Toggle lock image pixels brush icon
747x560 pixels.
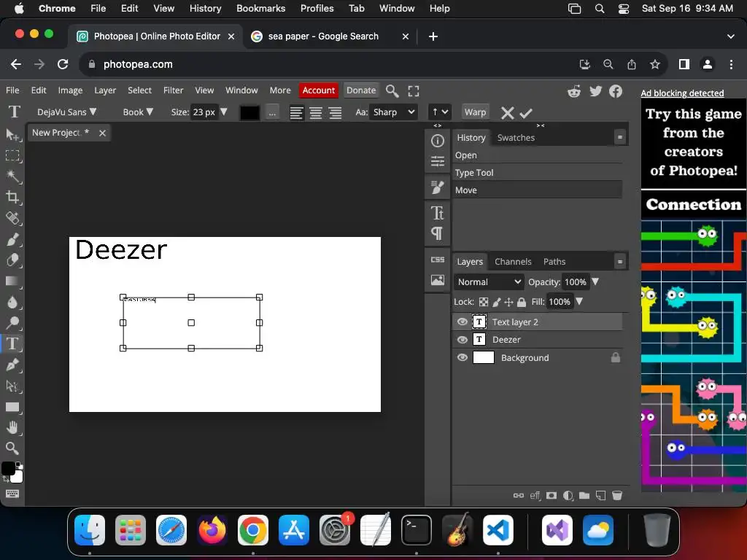(496, 302)
